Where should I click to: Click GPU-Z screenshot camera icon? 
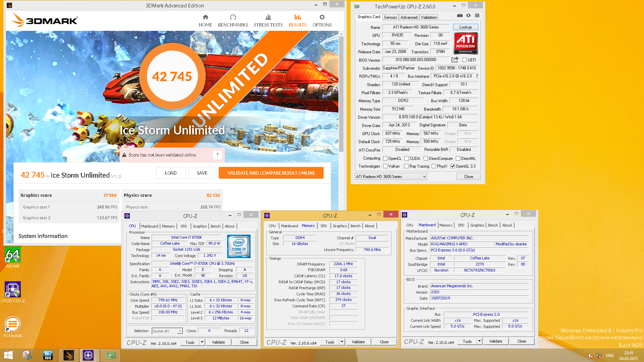coord(460,15)
